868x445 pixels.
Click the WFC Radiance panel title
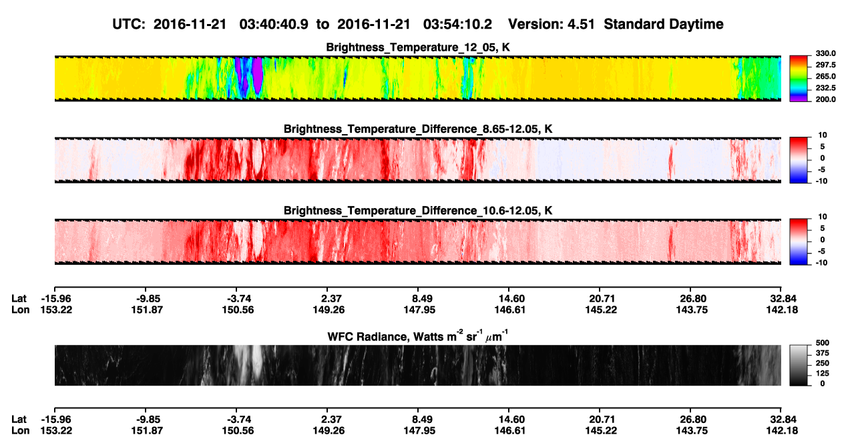click(418, 336)
